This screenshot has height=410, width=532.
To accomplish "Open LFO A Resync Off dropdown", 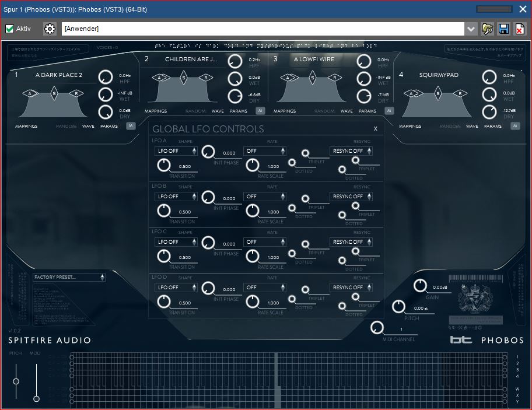I will [x=351, y=151].
